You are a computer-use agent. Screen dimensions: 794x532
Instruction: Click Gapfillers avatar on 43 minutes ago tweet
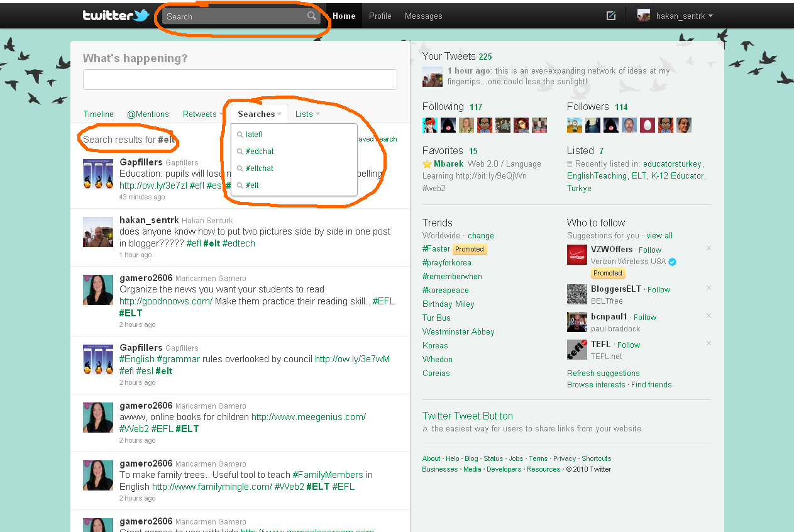coord(98,174)
